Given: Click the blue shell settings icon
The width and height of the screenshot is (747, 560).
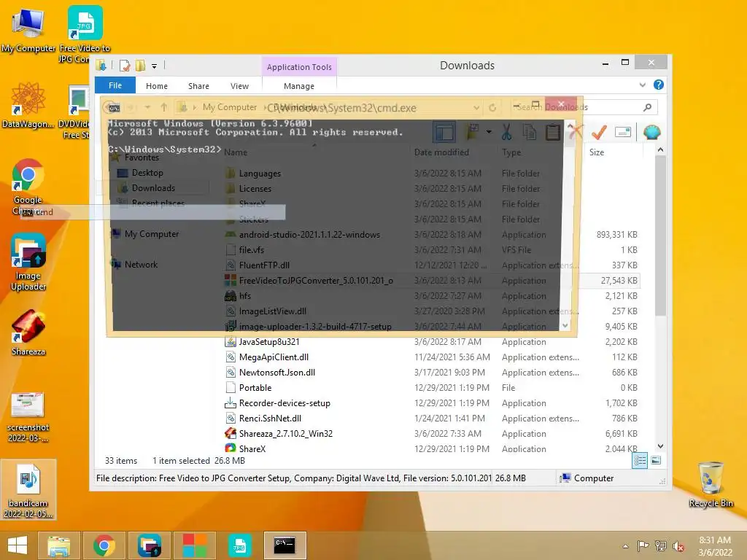Looking at the screenshot, I should (651, 132).
